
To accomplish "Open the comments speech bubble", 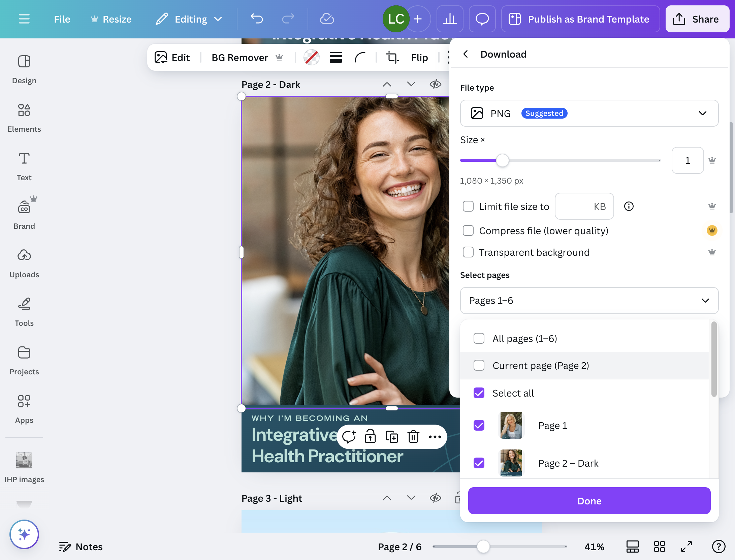I will tap(482, 19).
